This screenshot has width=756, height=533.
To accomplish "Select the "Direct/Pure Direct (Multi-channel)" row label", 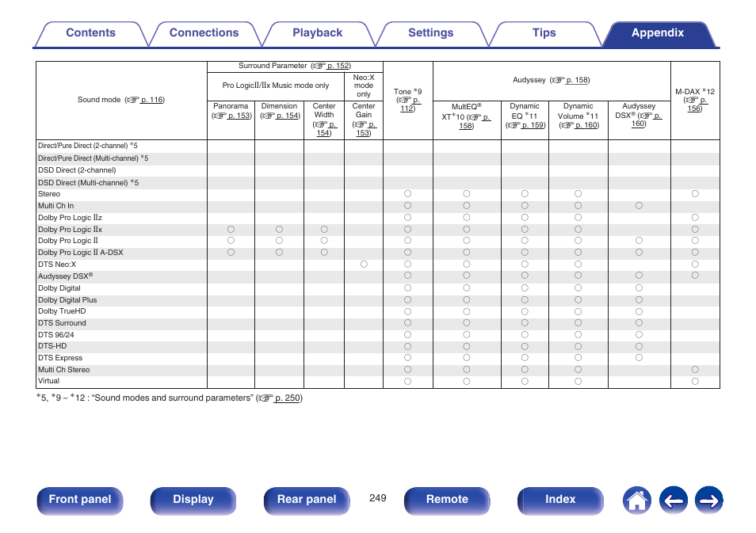I will click(x=93, y=158).
